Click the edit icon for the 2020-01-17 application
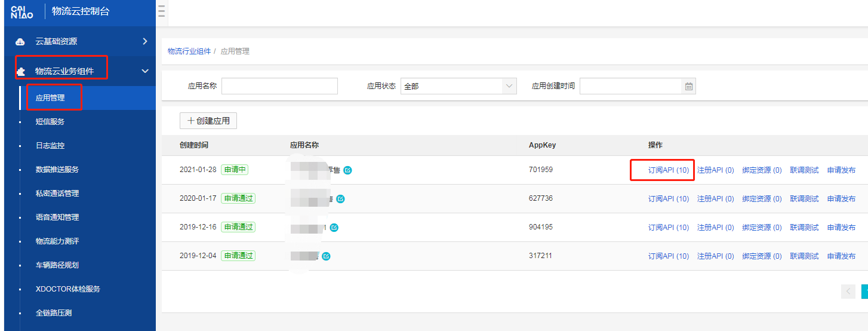This screenshot has width=868, height=331. 340,199
